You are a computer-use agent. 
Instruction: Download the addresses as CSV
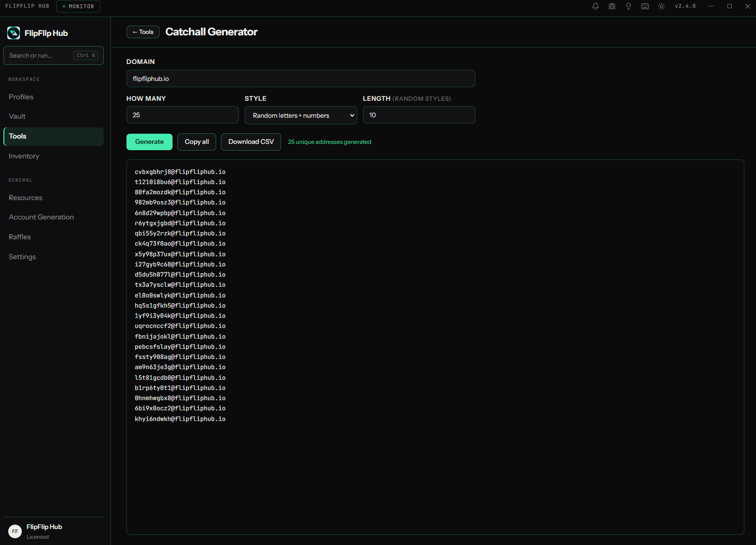coord(251,142)
